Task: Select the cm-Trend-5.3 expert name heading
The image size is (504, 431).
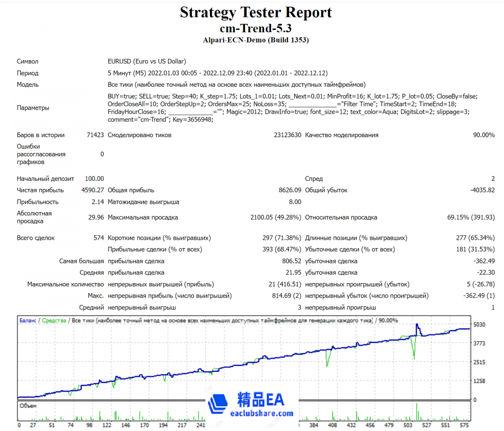Action: (256, 28)
